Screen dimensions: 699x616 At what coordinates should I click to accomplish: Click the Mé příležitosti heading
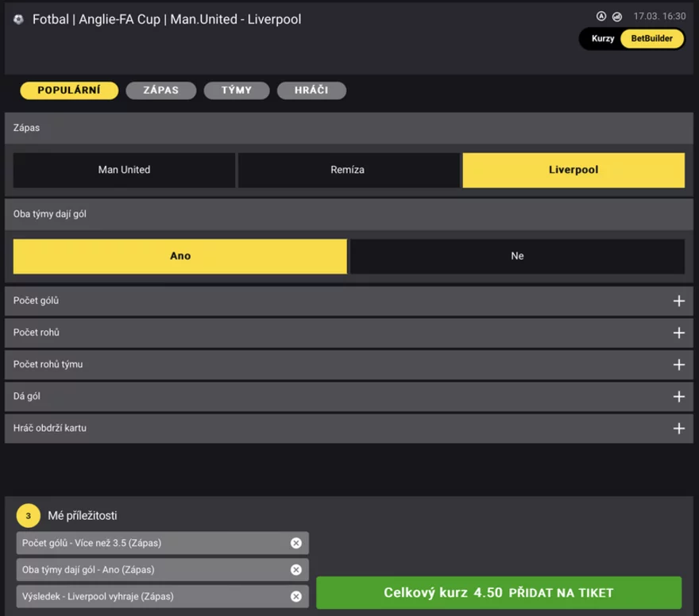point(83,516)
